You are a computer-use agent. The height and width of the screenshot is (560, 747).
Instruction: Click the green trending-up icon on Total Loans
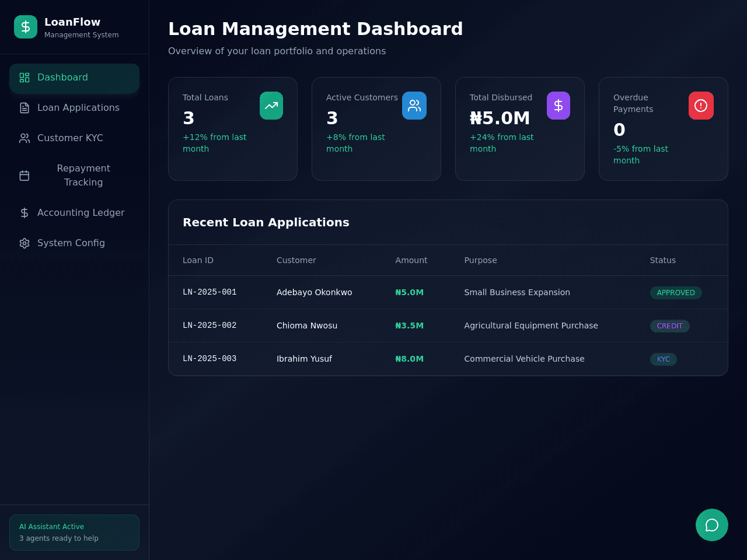271,106
